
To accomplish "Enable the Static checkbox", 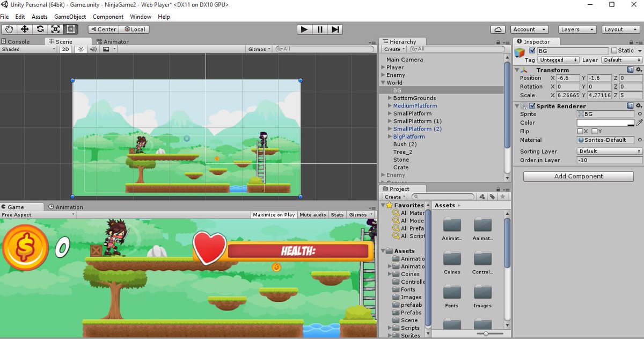I will pos(614,51).
